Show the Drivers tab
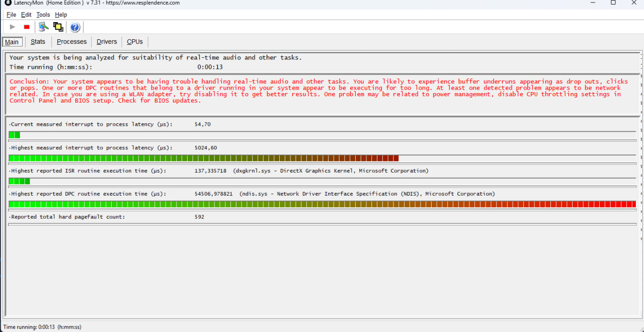This screenshot has height=332, width=644. [107, 42]
